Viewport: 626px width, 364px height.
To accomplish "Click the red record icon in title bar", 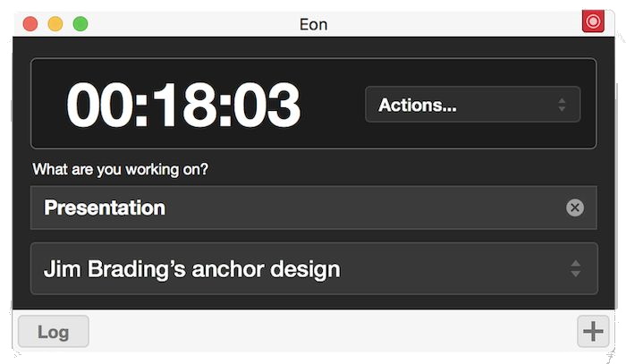I will 593,21.
